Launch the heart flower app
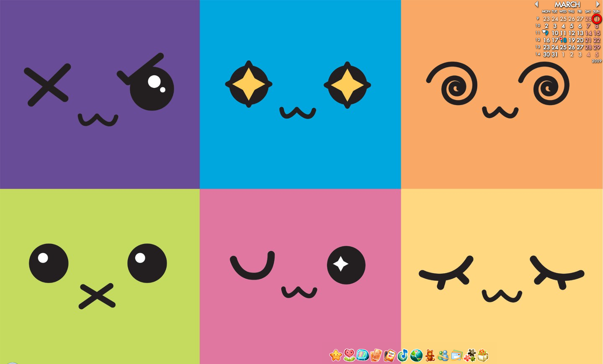The width and height of the screenshot is (603, 364). pos(350,356)
